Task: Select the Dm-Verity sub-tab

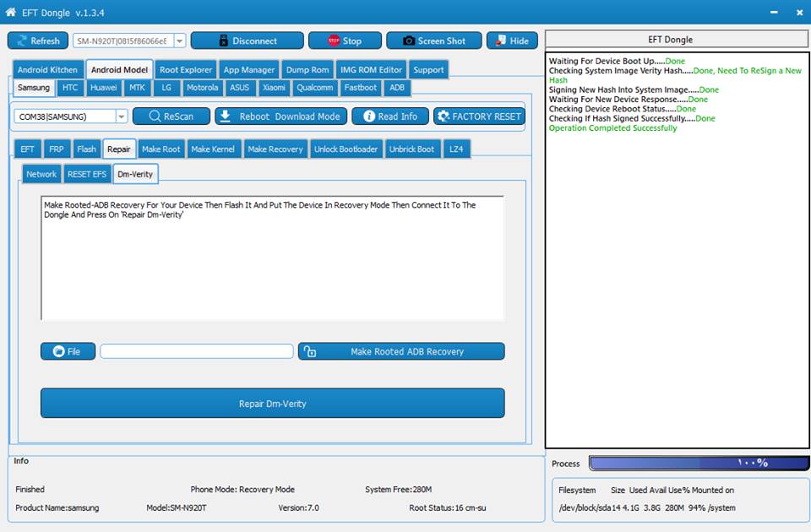Action: (x=135, y=174)
